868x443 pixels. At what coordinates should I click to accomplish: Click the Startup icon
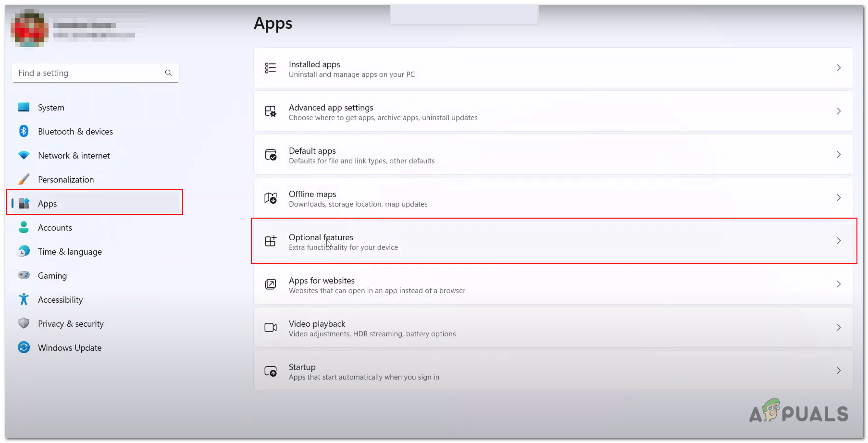[x=271, y=370]
